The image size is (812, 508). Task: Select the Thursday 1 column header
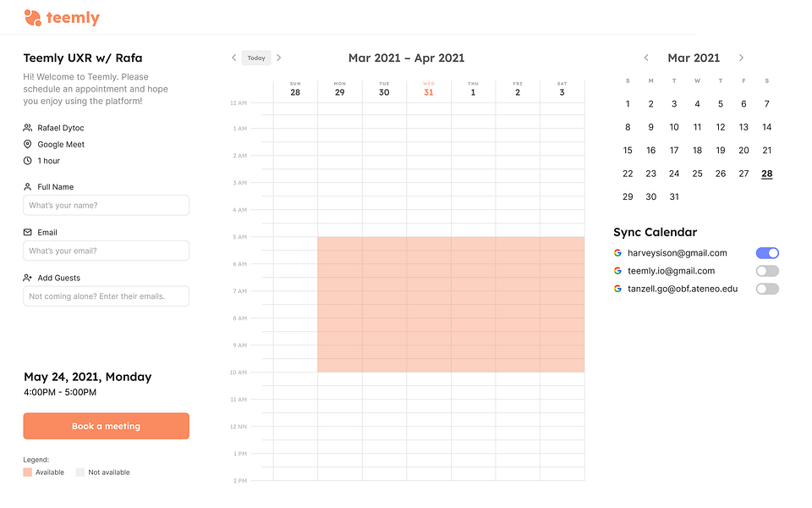point(474,89)
